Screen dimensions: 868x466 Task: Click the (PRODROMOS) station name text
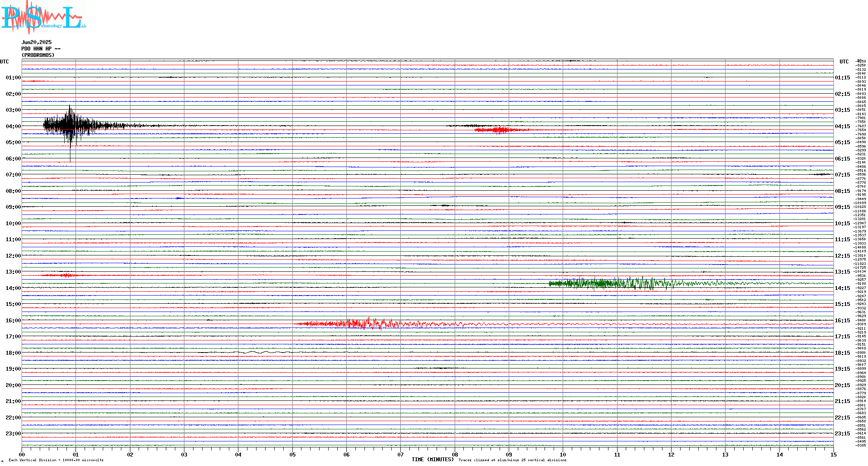[38, 55]
